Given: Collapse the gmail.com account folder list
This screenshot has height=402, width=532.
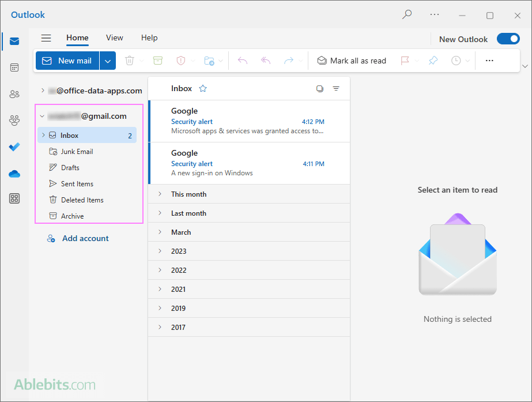Looking at the screenshot, I should pos(41,115).
